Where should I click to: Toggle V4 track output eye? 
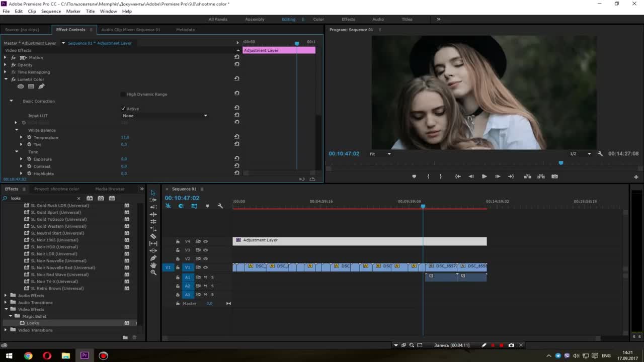coord(205,241)
